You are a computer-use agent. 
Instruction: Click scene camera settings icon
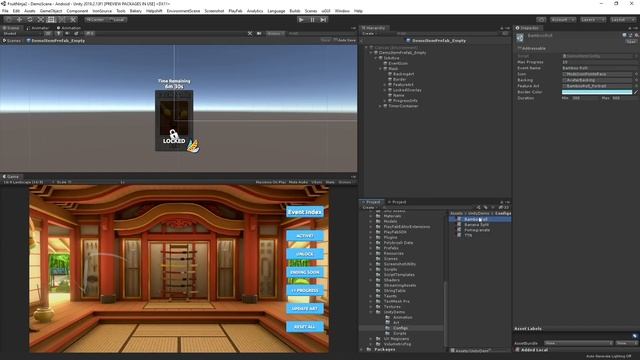259,33
